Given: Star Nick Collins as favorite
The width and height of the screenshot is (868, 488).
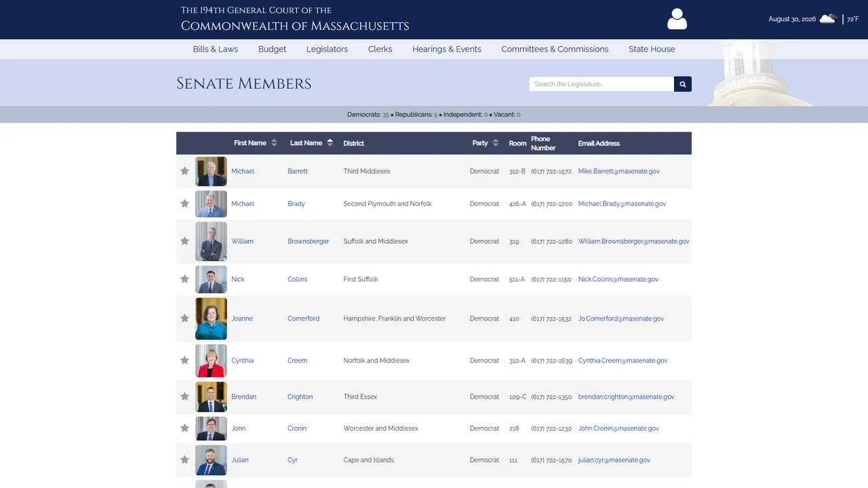Looking at the screenshot, I should 184,279.
